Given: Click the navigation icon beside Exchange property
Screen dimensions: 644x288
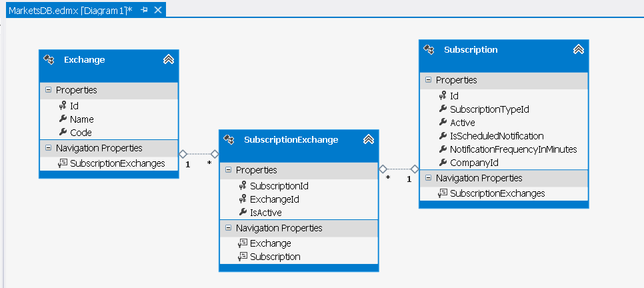Looking at the screenshot, I should (242, 243).
